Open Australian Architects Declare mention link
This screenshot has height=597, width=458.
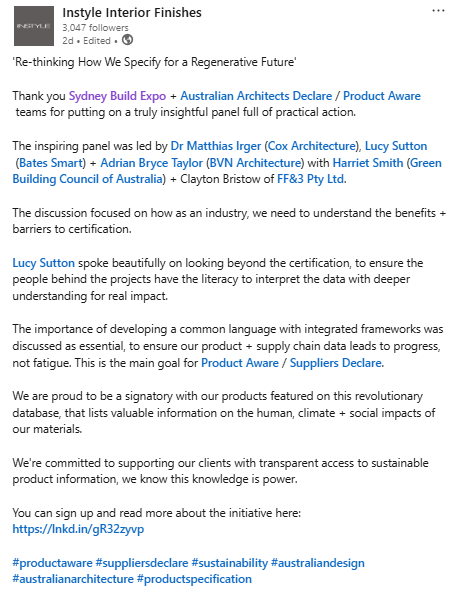[256, 96]
